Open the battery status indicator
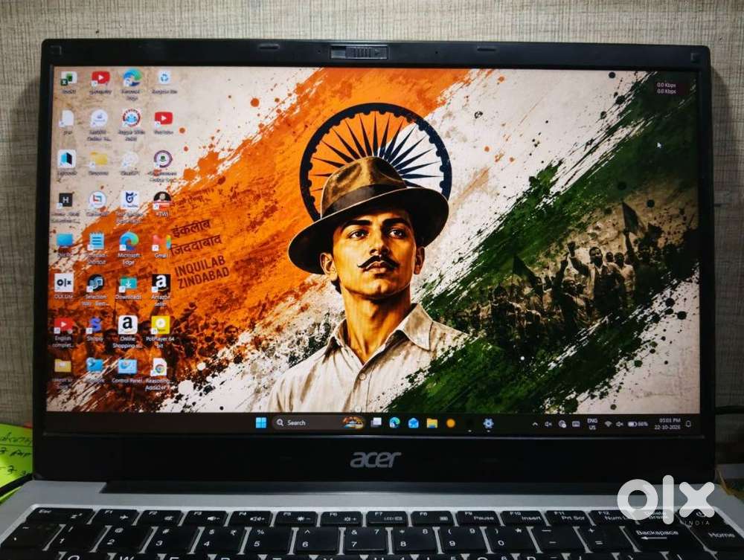 pyautogui.click(x=638, y=425)
